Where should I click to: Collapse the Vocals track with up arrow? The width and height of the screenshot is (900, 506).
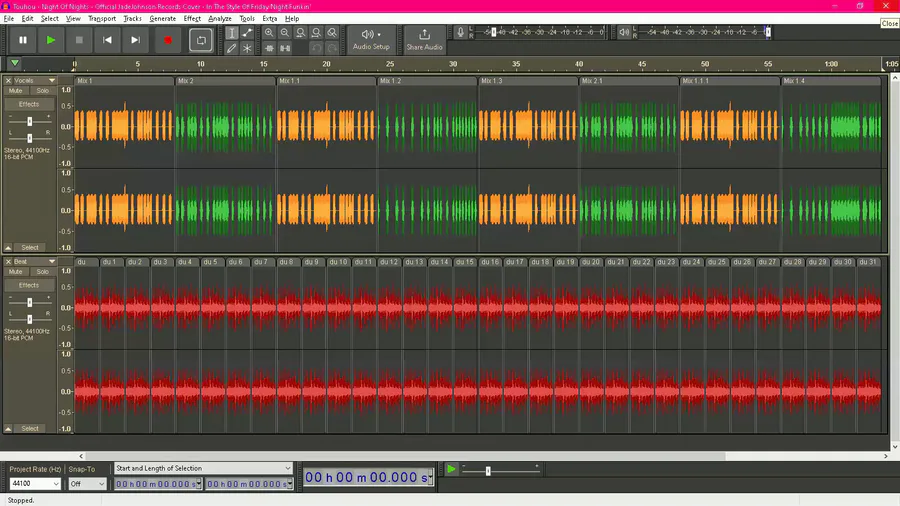(x=8, y=248)
